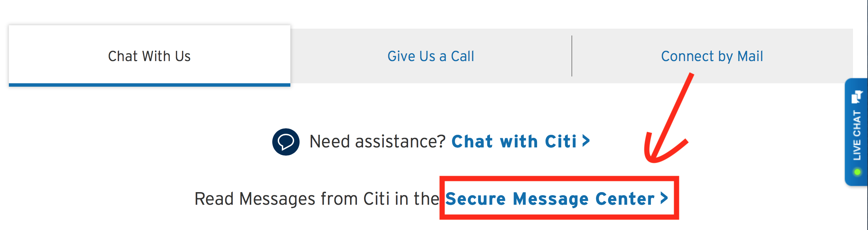Image resolution: width=868 pixels, height=230 pixels.
Task: Click the chevron after Secure Message Center
Action: 664,198
